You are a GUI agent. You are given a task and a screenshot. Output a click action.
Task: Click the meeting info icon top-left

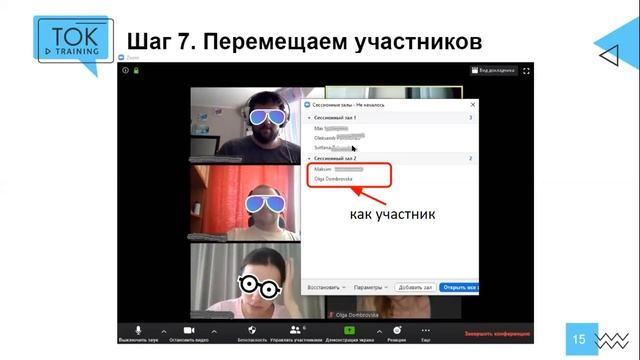(125, 71)
